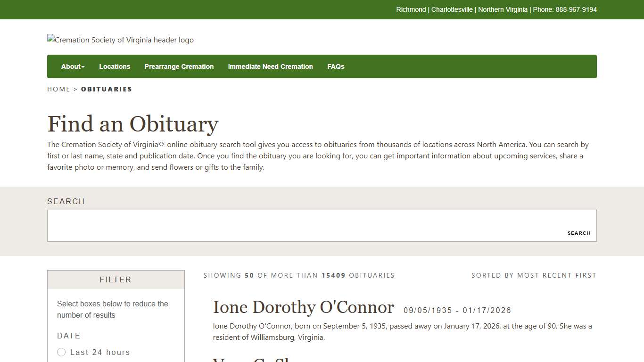Click the Richmond location link
The image size is (644, 362).
pos(411,9)
